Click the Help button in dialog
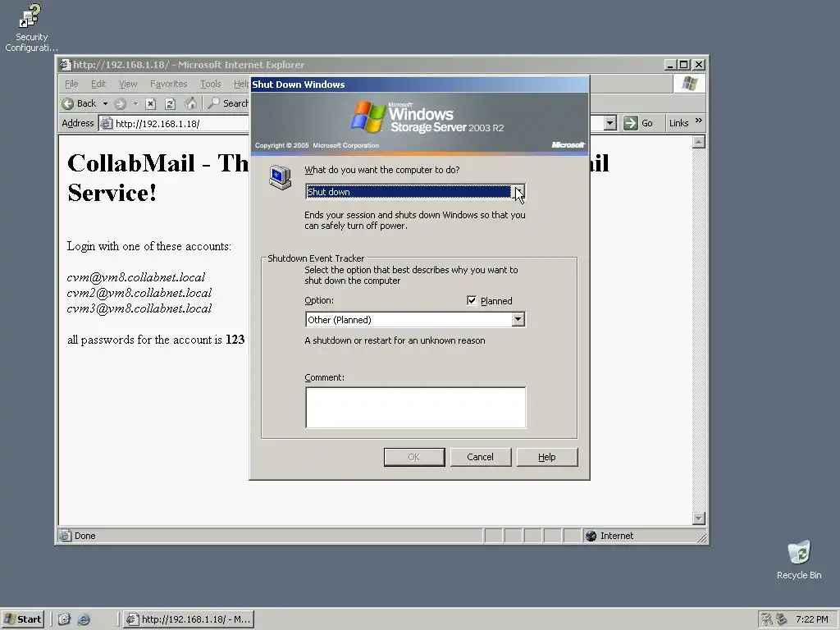 [x=547, y=457]
